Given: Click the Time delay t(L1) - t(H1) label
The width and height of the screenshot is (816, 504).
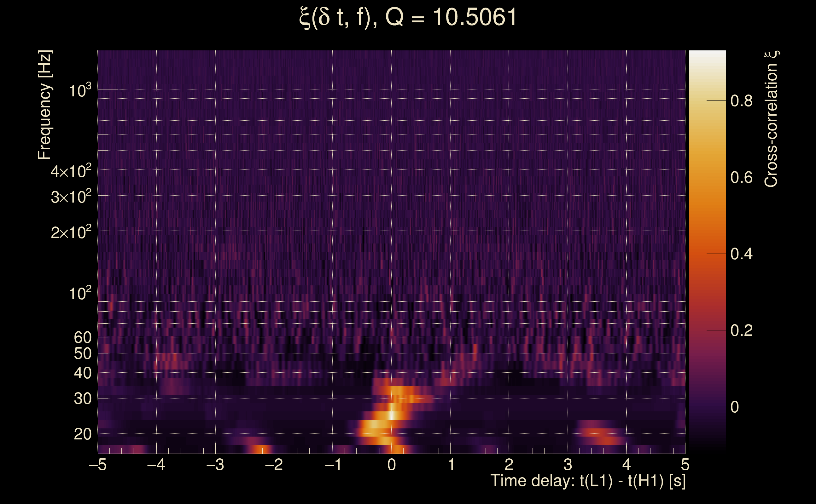Looking at the screenshot, I should point(588,481).
